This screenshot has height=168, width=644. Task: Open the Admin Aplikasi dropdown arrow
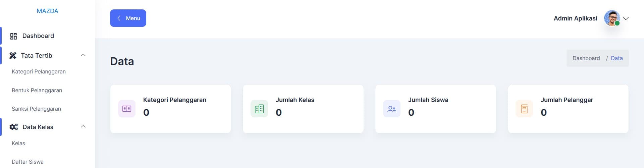coord(626,18)
